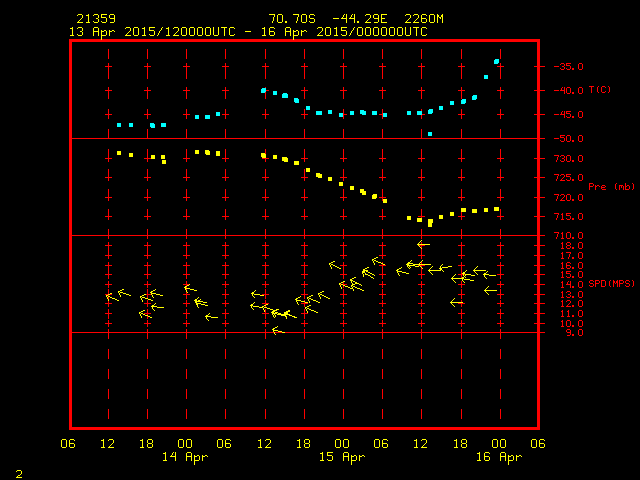Click the rightmost yellow pressure point near 717

(496, 209)
